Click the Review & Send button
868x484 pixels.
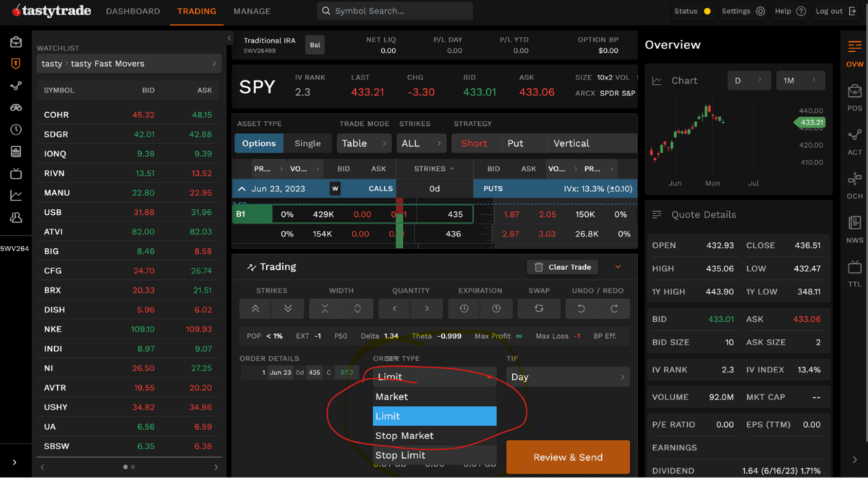pyautogui.click(x=568, y=457)
